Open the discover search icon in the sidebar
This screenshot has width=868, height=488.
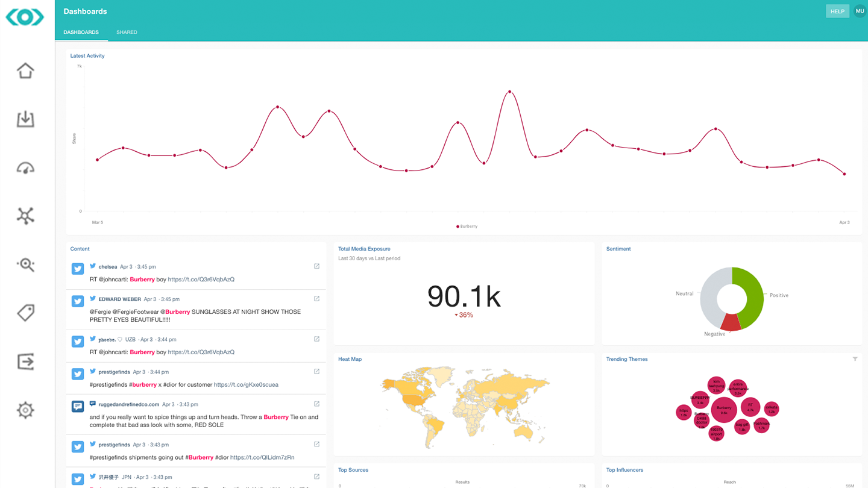point(25,264)
